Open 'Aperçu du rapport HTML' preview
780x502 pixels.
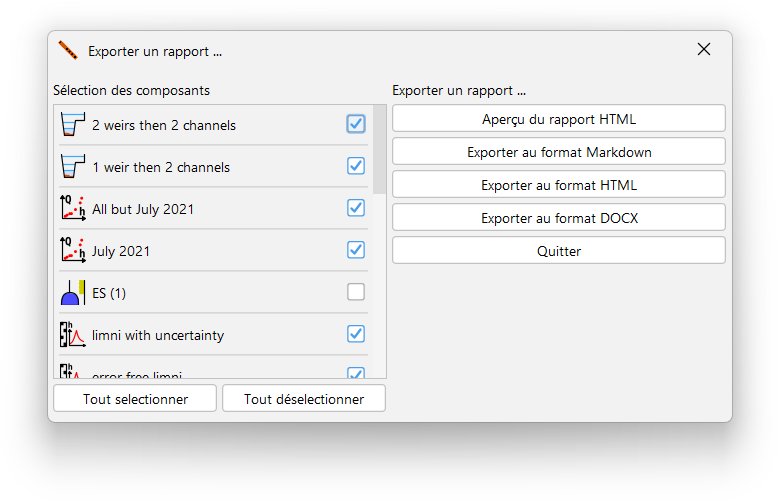558,119
